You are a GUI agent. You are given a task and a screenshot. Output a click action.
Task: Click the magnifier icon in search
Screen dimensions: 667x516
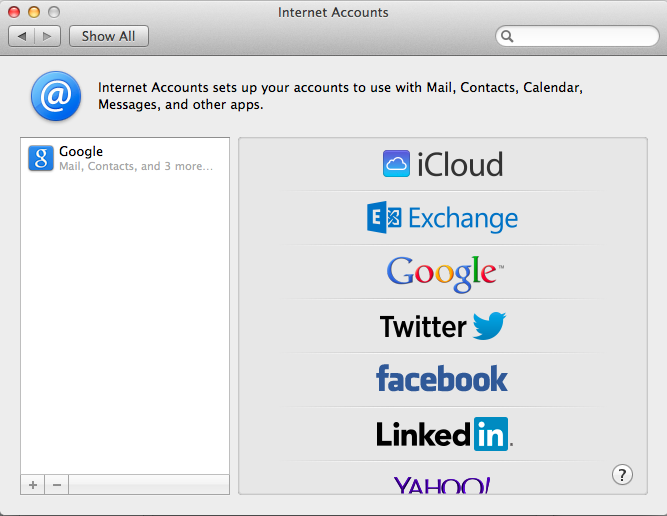click(x=507, y=36)
